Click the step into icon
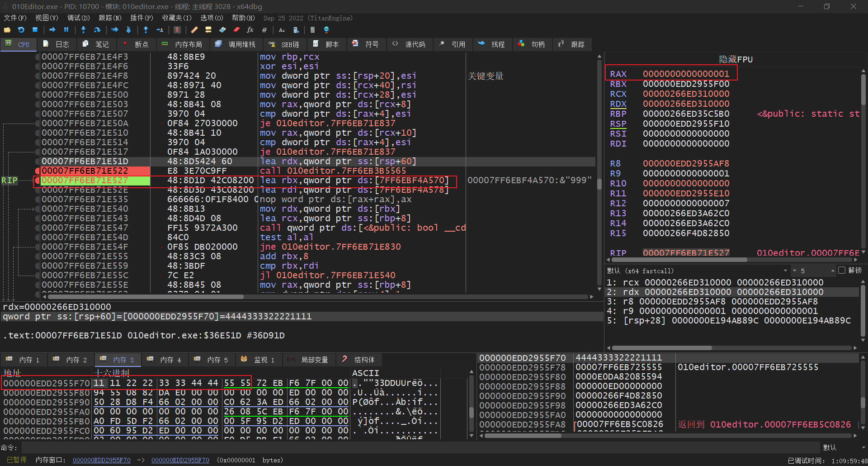The width and height of the screenshot is (868, 466). [83, 30]
